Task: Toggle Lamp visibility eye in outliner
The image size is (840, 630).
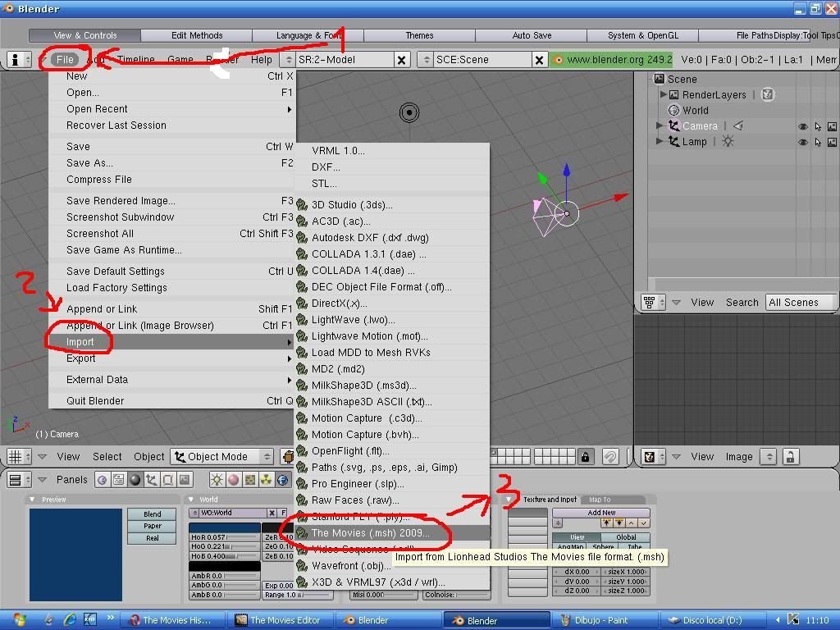Action: coord(802,142)
